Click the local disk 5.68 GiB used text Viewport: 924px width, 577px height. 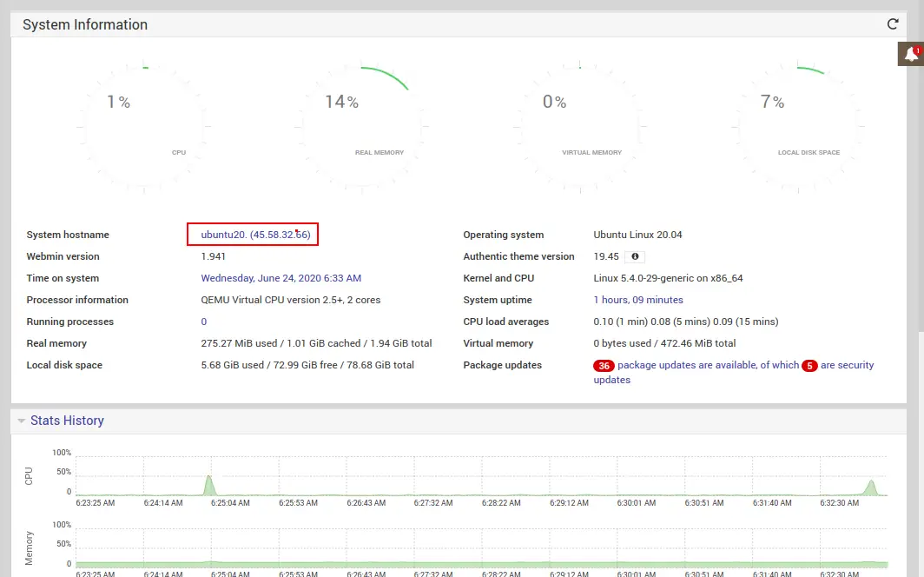pyautogui.click(x=307, y=366)
